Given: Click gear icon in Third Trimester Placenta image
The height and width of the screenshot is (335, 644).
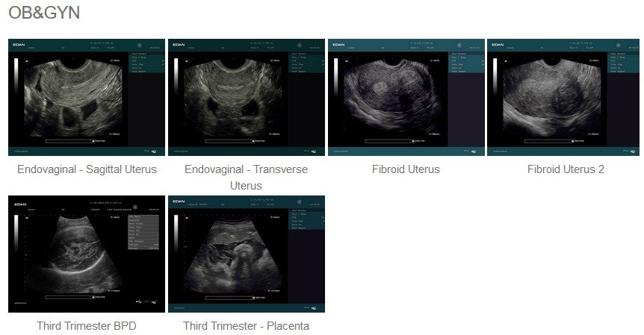Looking at the screenshot, I should pos(300,201).
